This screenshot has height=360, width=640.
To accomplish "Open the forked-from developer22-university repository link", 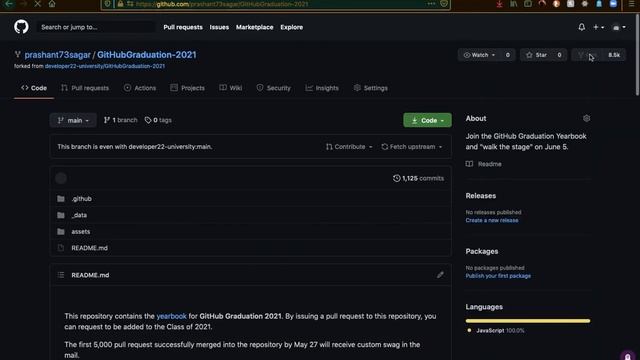I will coord(105,66).
